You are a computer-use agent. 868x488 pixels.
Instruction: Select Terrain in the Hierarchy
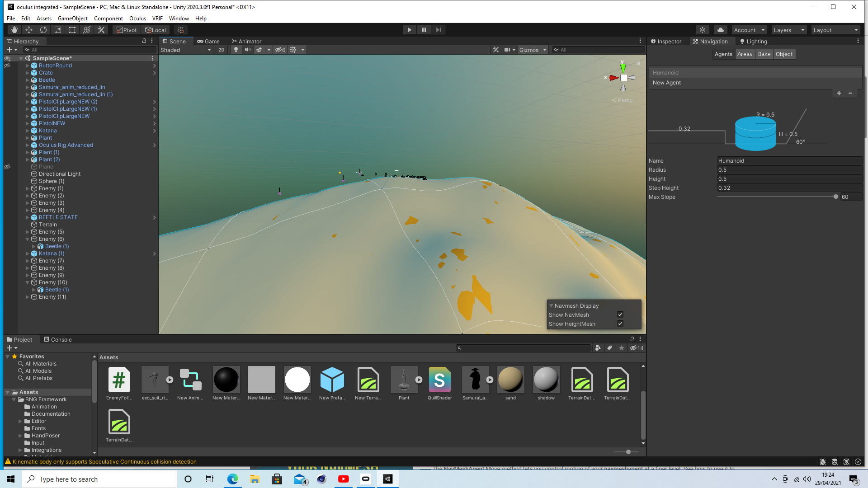(x=47, y=225)
